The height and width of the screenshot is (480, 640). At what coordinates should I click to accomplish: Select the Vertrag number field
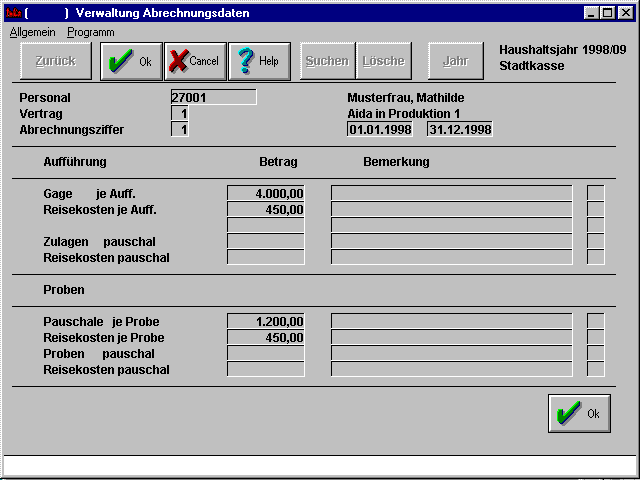[180, 114]
